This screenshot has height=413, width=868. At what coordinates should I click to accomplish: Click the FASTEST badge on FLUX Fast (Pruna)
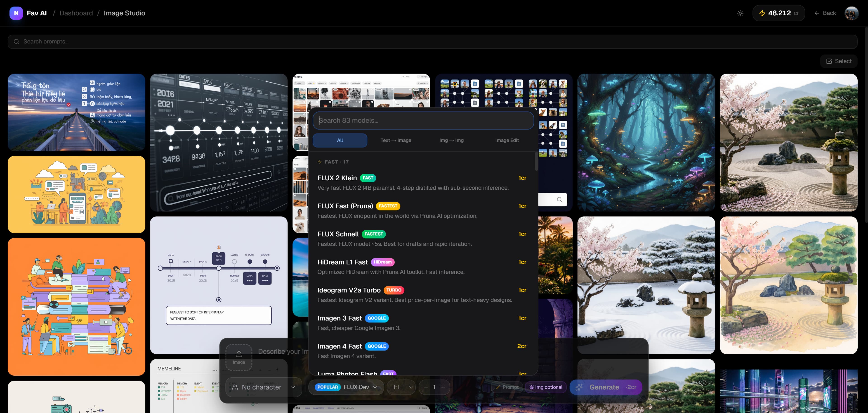pos(388,206)
